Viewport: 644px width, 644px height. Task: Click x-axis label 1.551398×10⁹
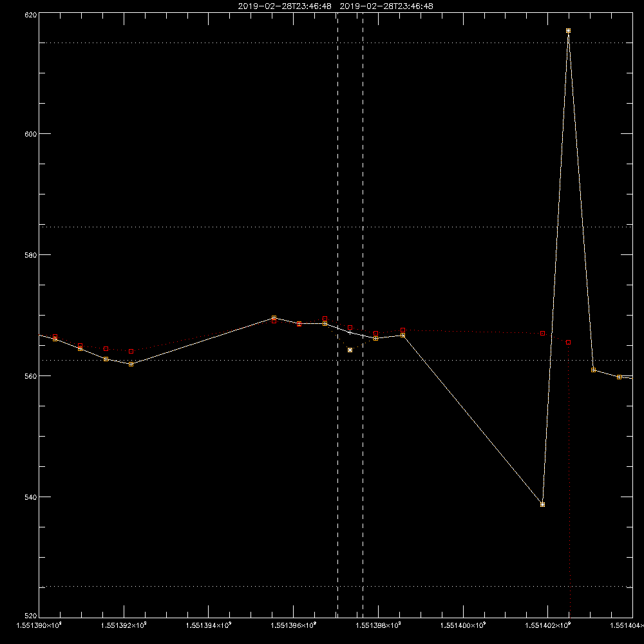pyautogui.click(x=378, y=625)
